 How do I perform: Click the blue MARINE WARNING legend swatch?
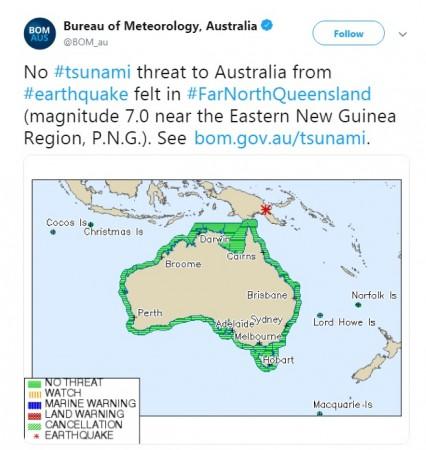34,405
